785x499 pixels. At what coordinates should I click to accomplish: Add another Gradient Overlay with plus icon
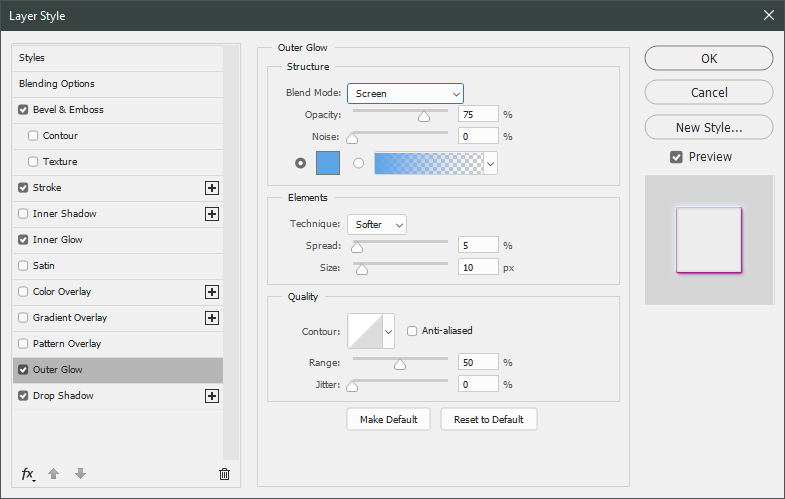[211, 318]
